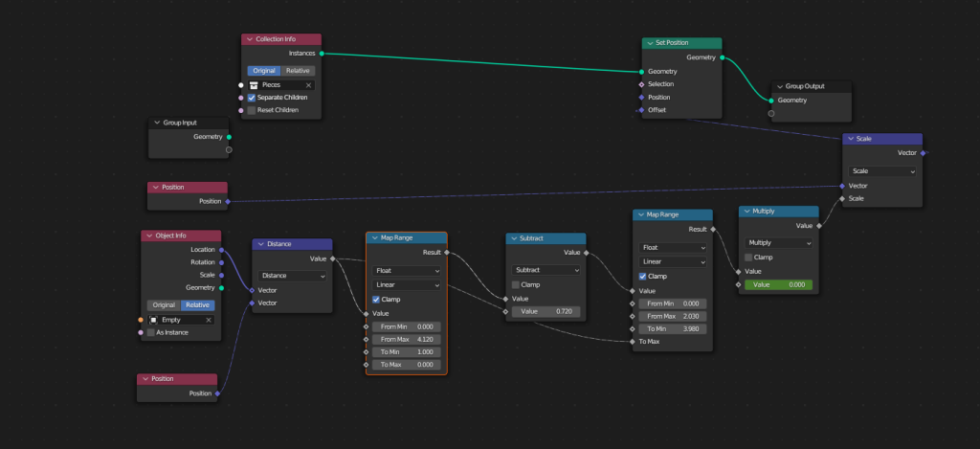Screen dimensions: 980x449
Task: Clear the Empty object with the X icon
Action: click(209, 320)
